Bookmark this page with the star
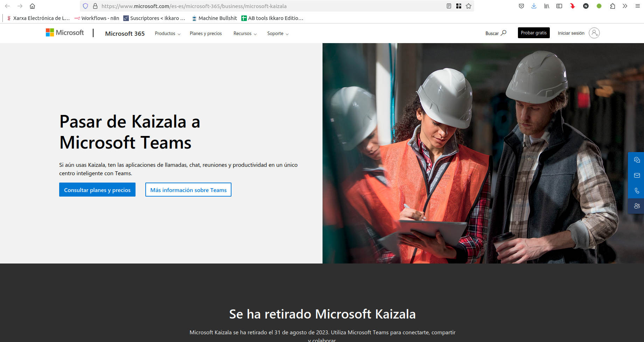 coord(469,6)
